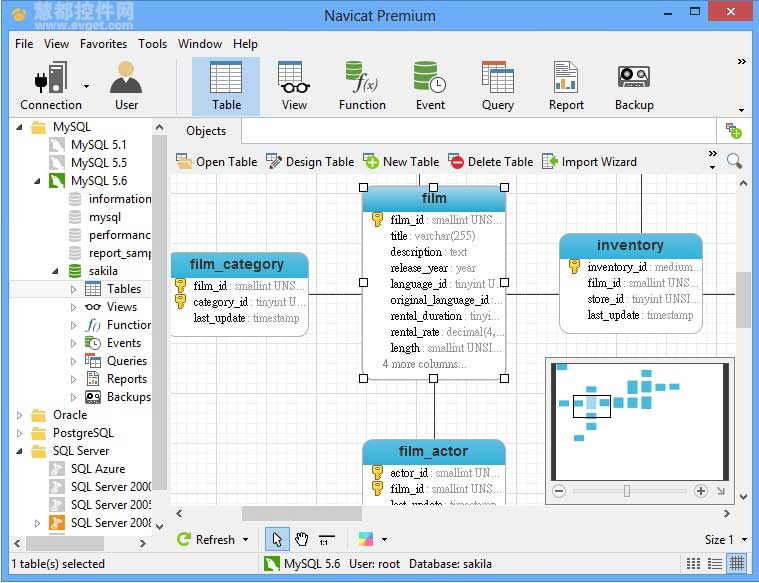
Task: Expand the PostgreSQL group
Action: [x=19, y=433]
